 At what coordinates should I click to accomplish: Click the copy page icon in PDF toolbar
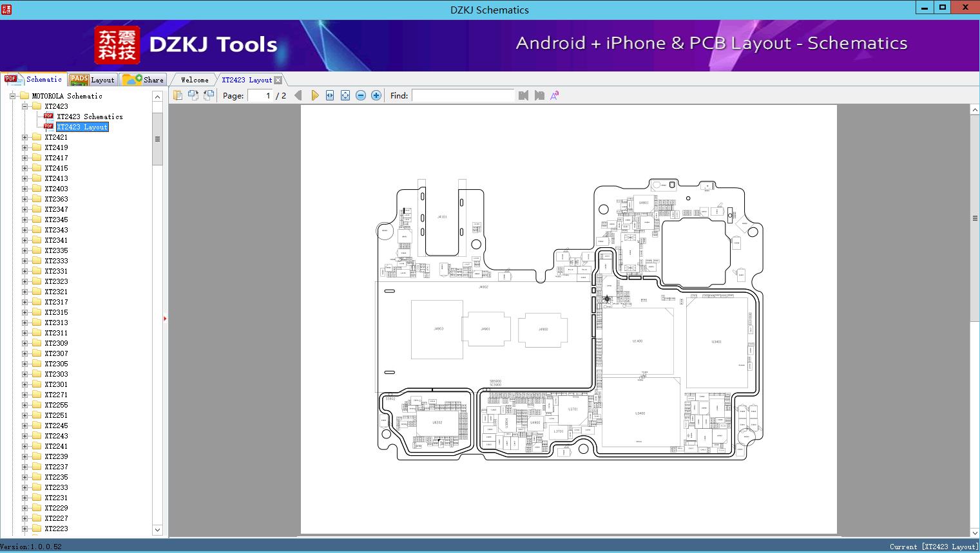pos(178,95)
